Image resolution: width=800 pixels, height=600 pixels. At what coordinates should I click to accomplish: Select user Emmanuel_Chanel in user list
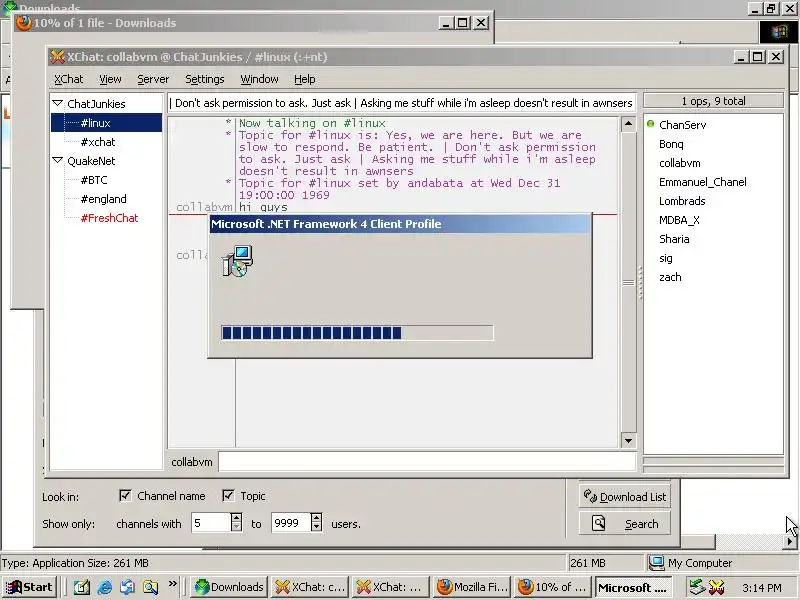click(x=703, y=182)
